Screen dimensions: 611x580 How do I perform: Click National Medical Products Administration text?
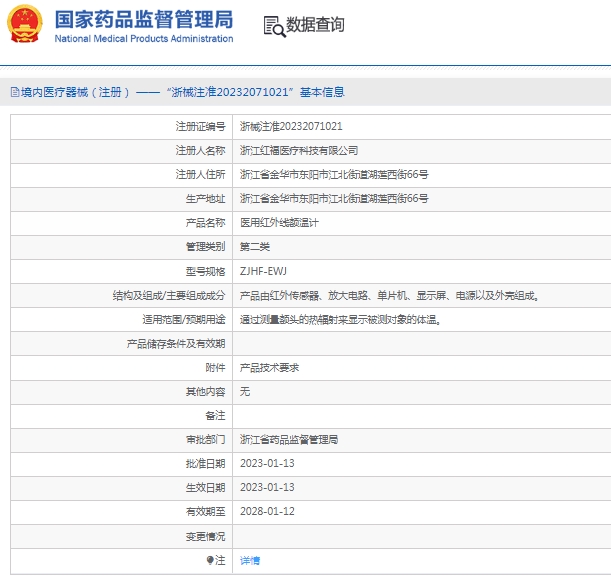(144, 39)
